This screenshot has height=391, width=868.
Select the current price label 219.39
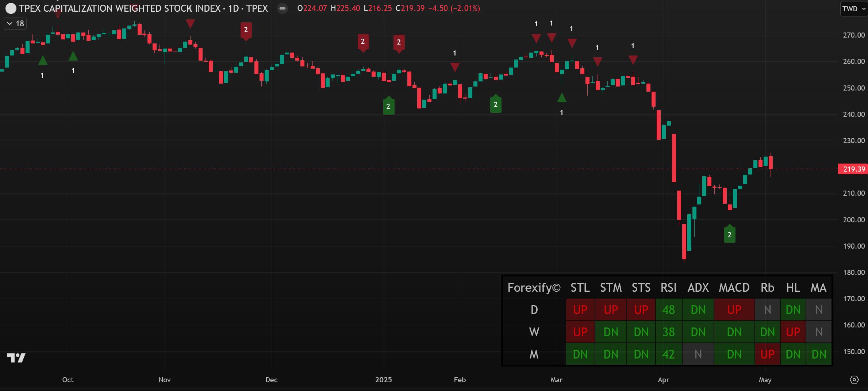[853, 169]
